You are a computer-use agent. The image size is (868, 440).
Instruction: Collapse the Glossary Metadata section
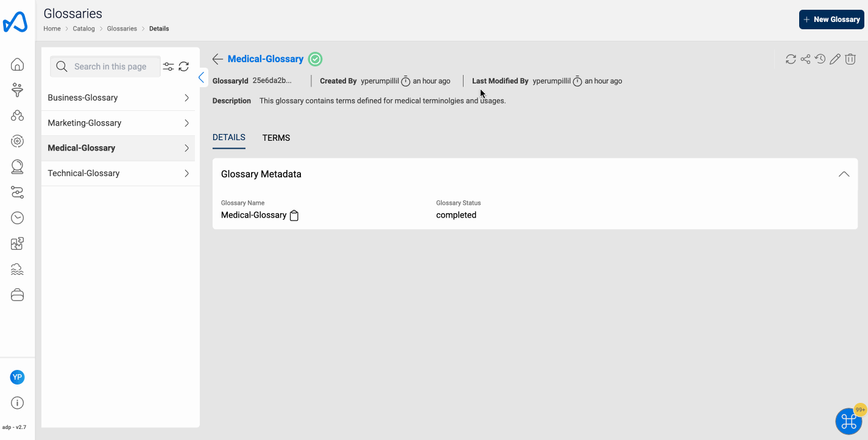(x=844, y=174)
